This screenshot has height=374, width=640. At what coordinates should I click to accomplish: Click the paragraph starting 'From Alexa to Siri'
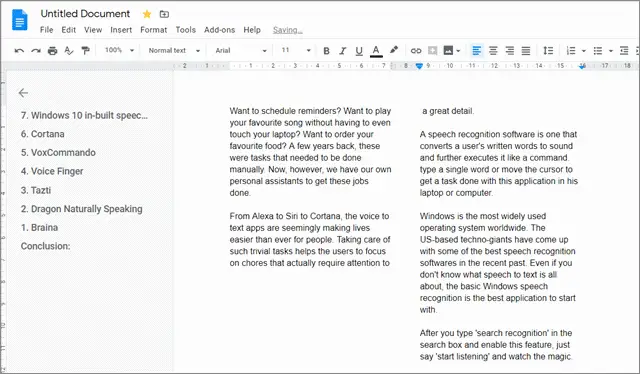click(310, 239)
